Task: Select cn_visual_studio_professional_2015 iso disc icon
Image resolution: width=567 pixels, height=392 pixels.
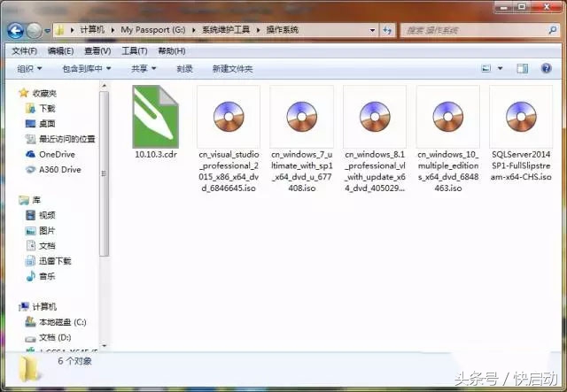Action: click(229, 117)
